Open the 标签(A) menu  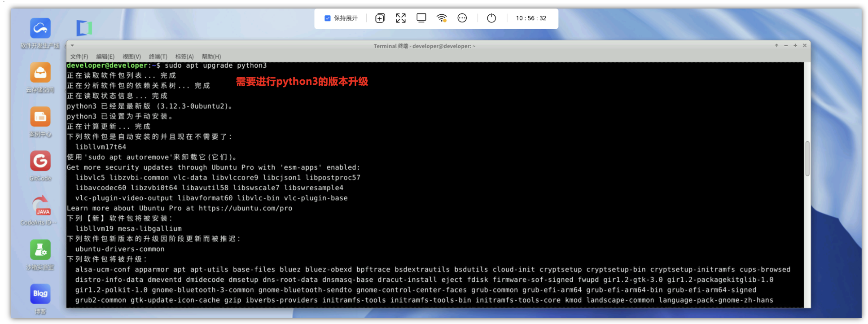pyautogui.click(x=184, y=57)
